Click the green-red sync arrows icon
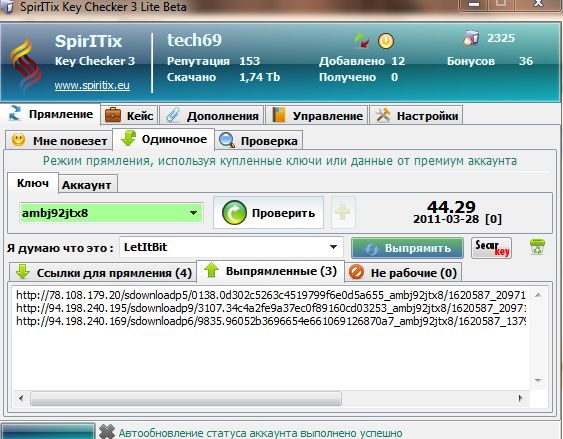 [x=362, y=41]
